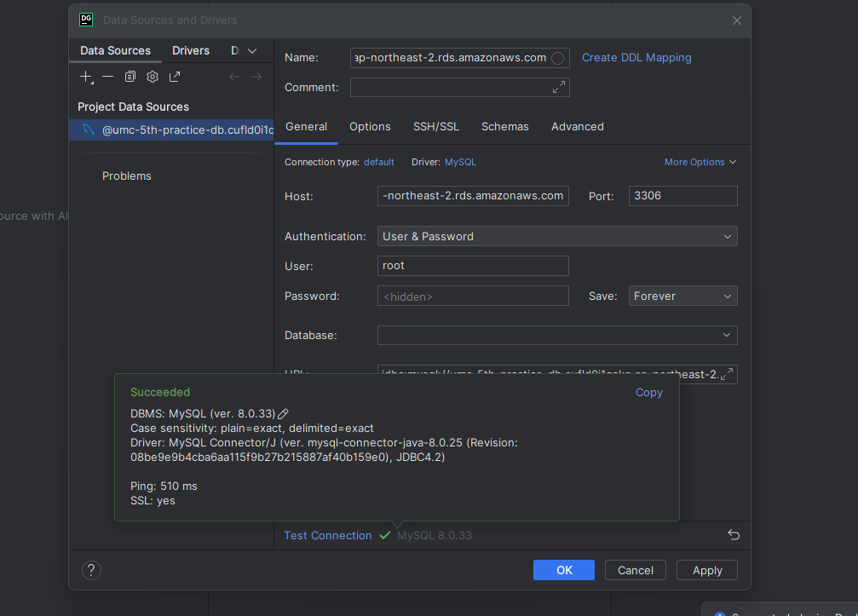Switch to Data Sources tab

(x=116, y=51)
